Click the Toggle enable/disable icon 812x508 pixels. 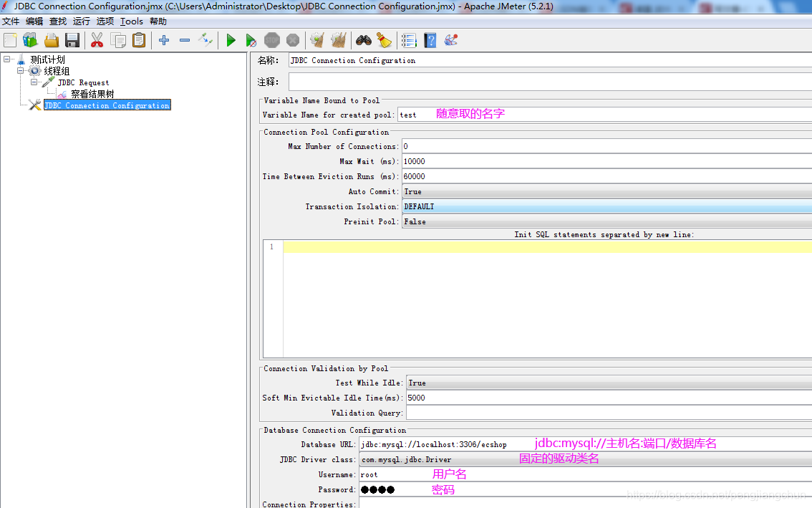(205, 40)
